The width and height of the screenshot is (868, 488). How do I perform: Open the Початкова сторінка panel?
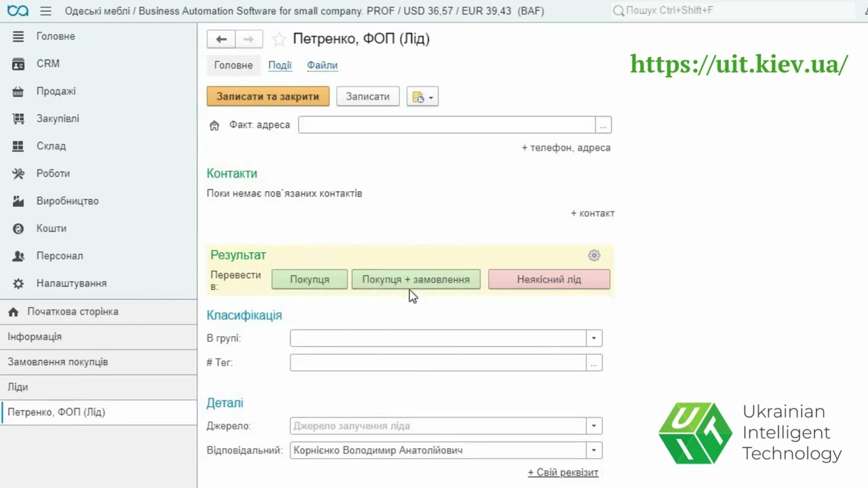coord(98,312)
